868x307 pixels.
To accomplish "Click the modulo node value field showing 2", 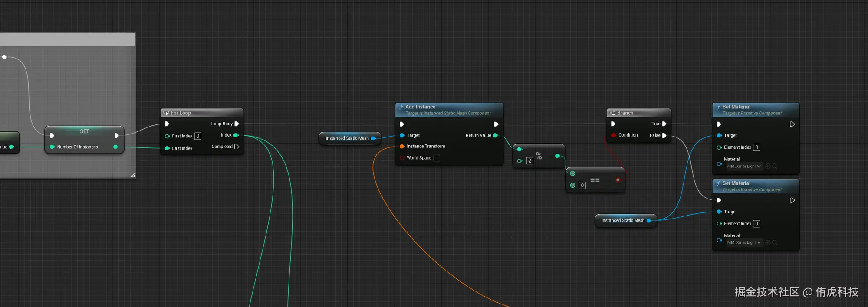I will pyautogui.click(x=529, y=161).
